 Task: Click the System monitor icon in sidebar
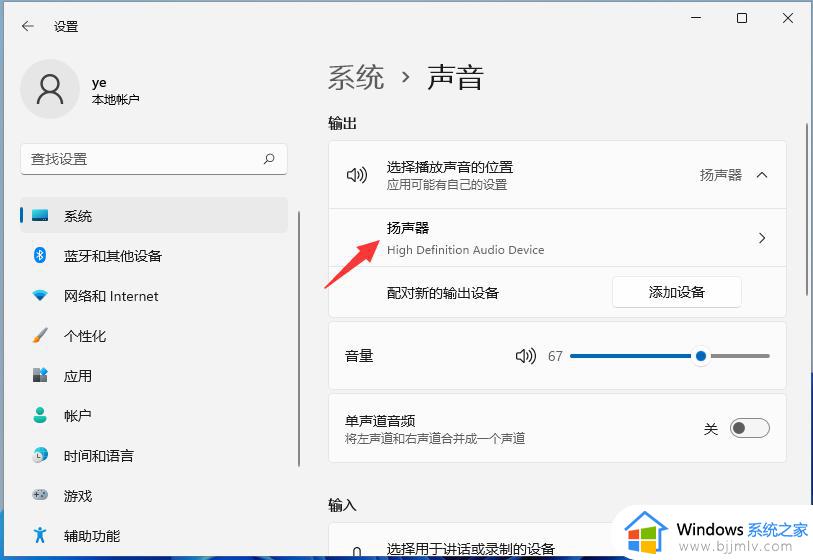tap(40, 215)
